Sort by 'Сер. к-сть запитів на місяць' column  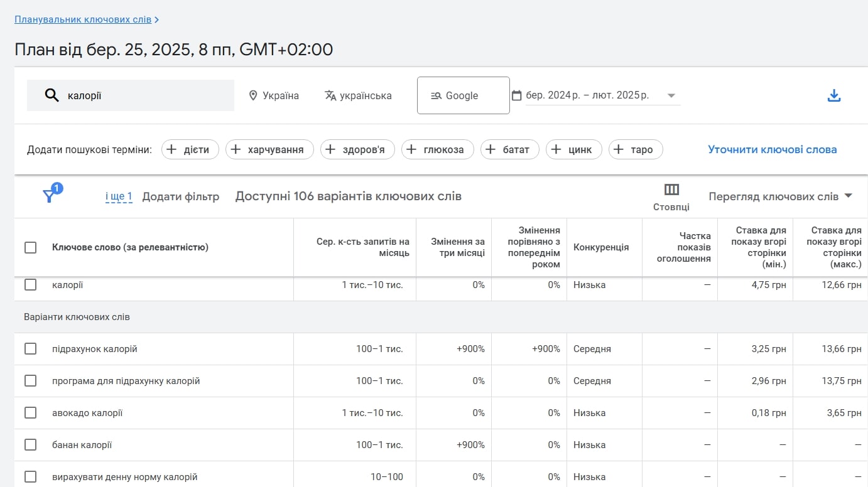[363, 247]
